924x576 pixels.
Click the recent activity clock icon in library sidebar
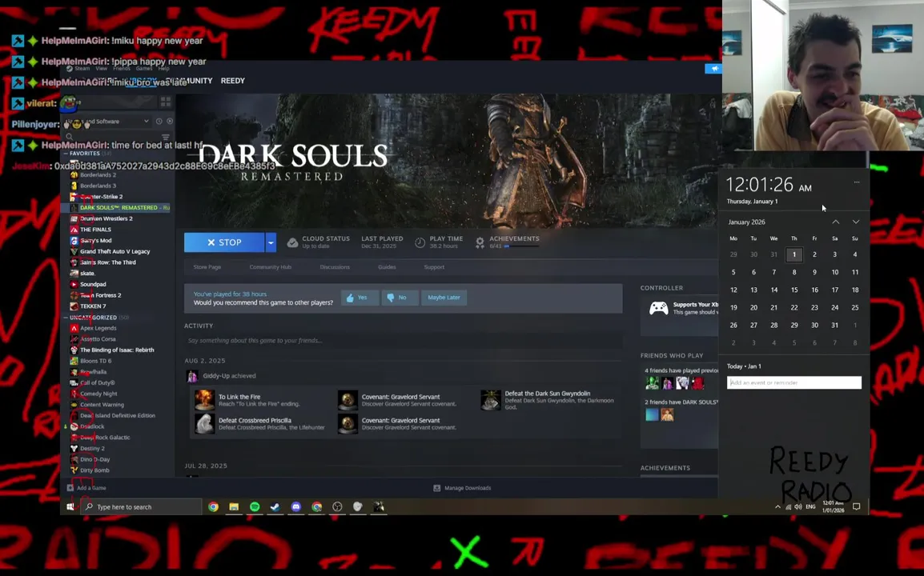click(159, 122)
